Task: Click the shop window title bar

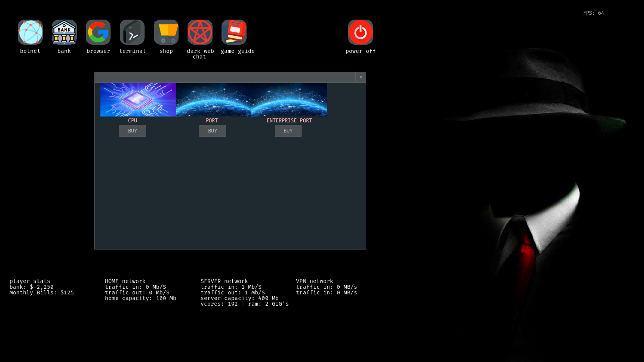Action: (x=226, y=77)
